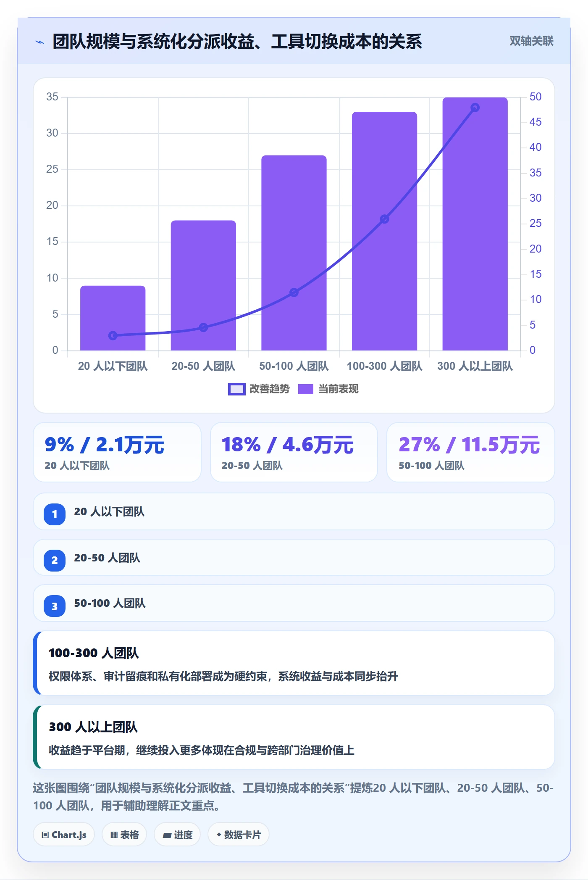Click the 改善趋势 legend label
The image size is (588, 880).
click(269, 389)
